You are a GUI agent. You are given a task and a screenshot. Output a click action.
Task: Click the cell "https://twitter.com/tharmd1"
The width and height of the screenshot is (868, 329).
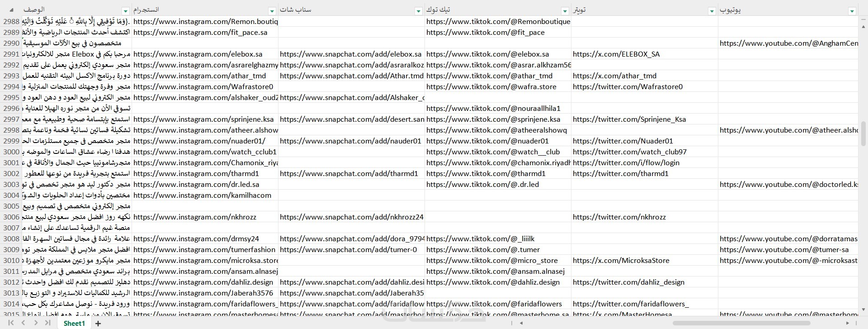645,174
